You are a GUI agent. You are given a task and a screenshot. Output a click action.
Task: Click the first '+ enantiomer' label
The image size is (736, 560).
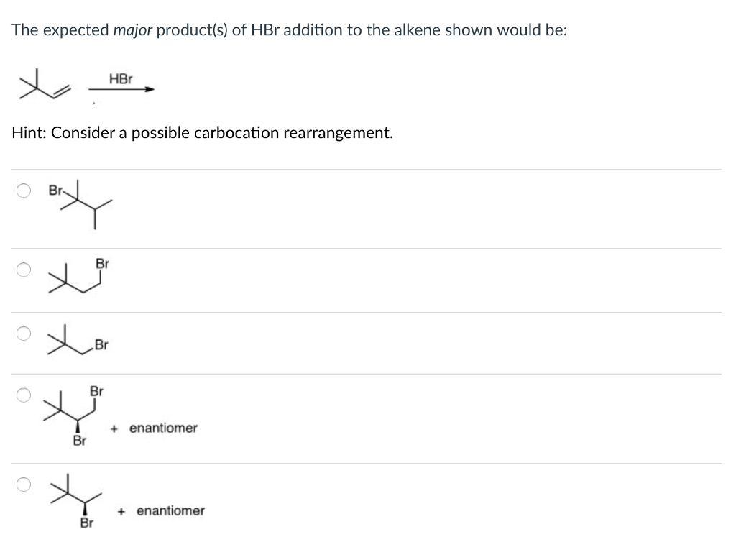click(x=154, y=428)
